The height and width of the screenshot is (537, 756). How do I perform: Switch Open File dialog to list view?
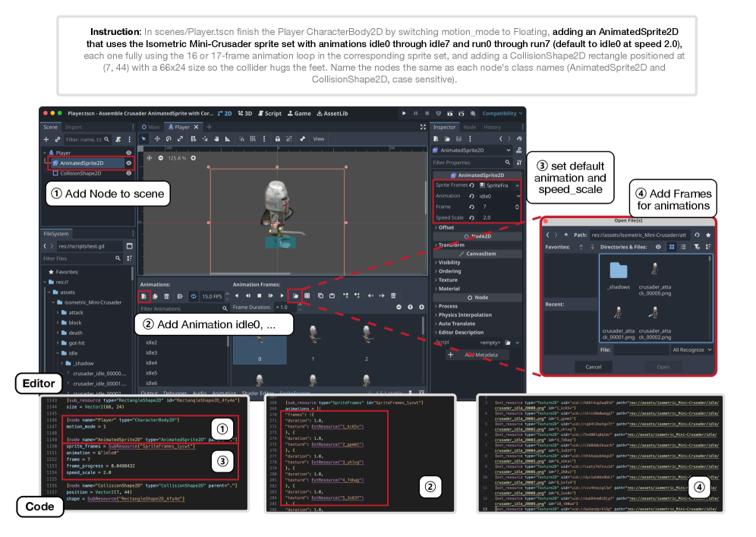[x=683, y=247]
